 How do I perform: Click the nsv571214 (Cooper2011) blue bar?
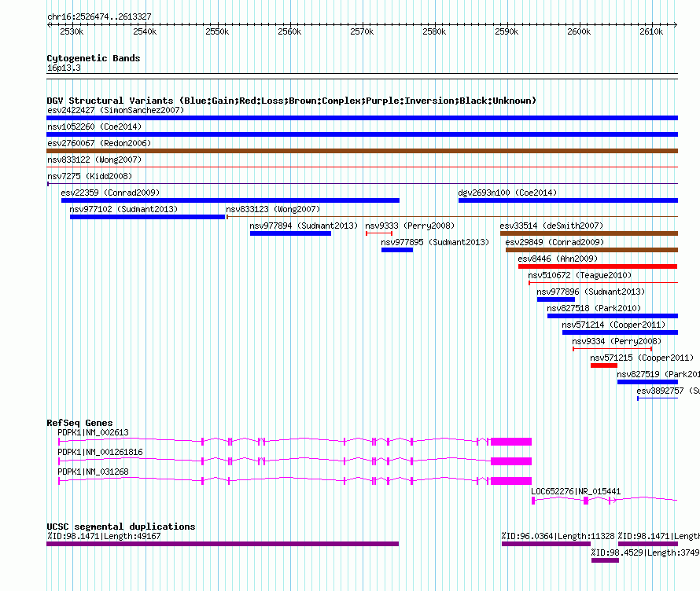(x=620, y=332)
